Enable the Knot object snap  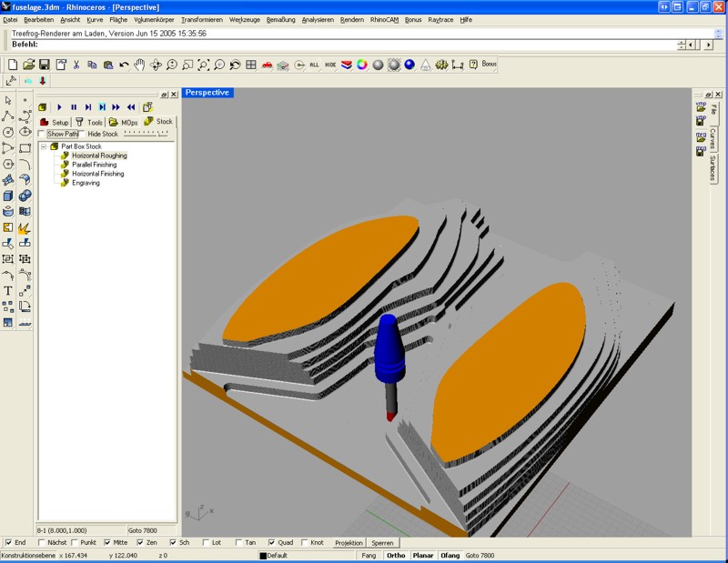click(305, 542)
